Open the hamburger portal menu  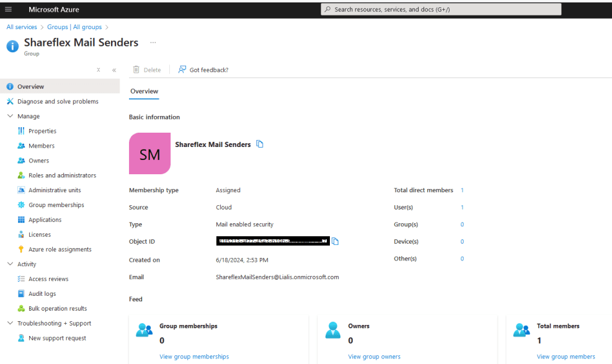point(8,9)
